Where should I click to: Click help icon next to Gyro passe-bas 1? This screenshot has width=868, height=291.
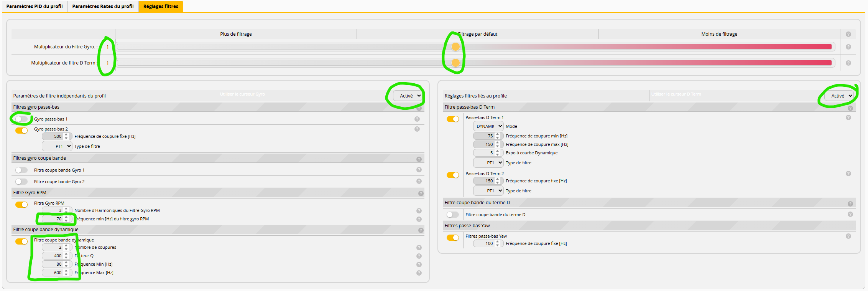[417, 119]
